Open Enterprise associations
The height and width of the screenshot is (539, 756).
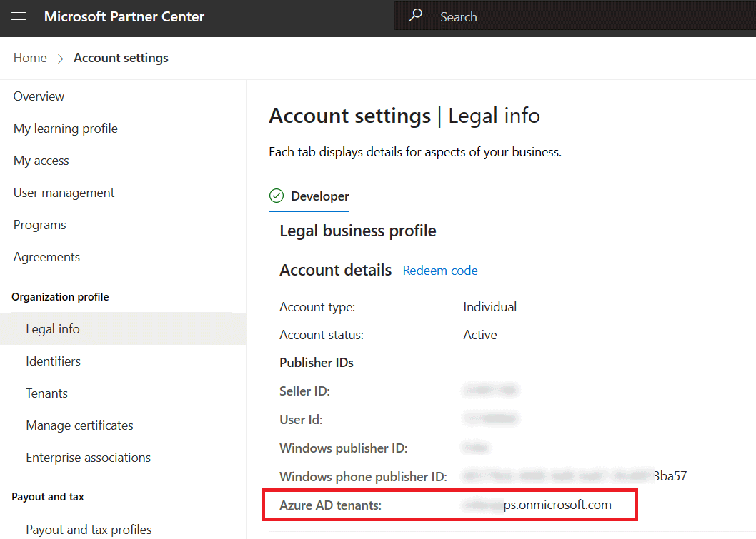88,458
